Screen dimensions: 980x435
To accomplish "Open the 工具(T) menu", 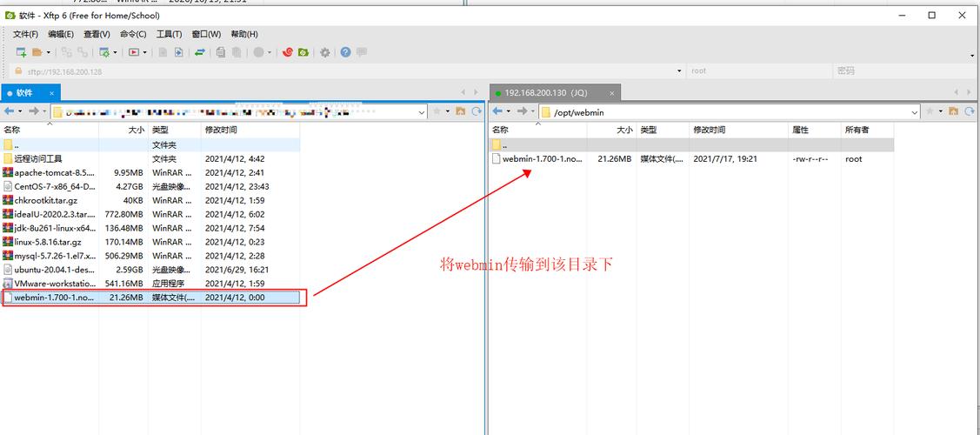I will 169,35.
